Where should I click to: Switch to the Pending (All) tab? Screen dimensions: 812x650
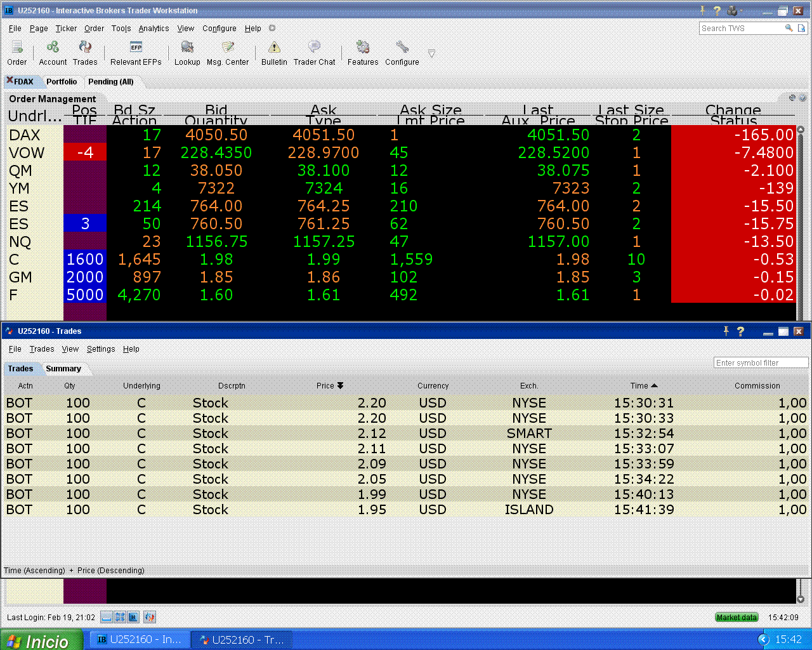pos(111,82)
